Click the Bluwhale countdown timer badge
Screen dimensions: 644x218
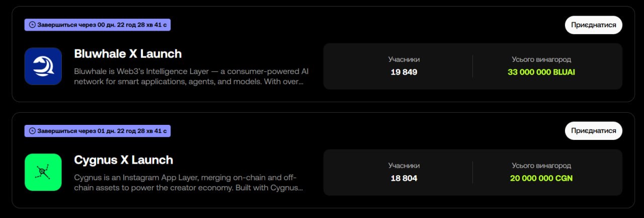[98, 25]
